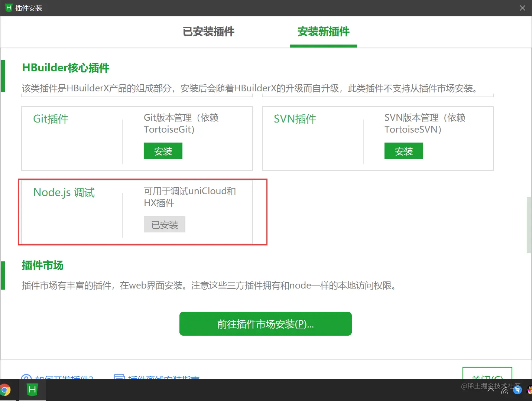Select the HBuilderX icon on the taskbar
The width and height of the screenshot is (532, 401).
point(32,390)
